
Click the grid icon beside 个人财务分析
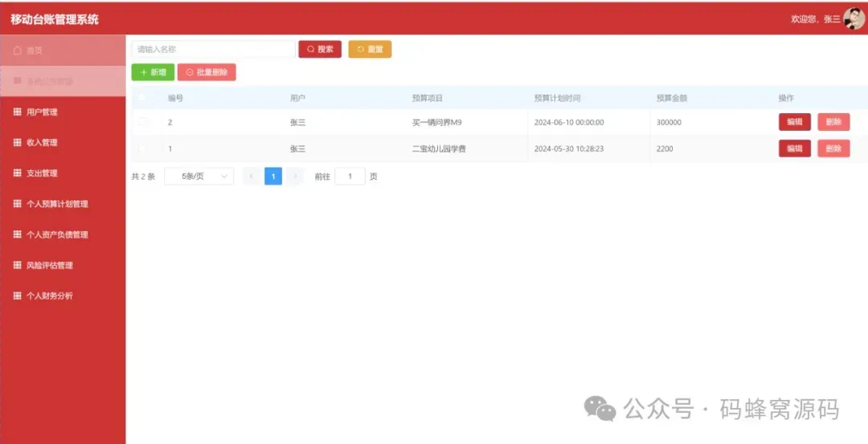pos(17,295)
